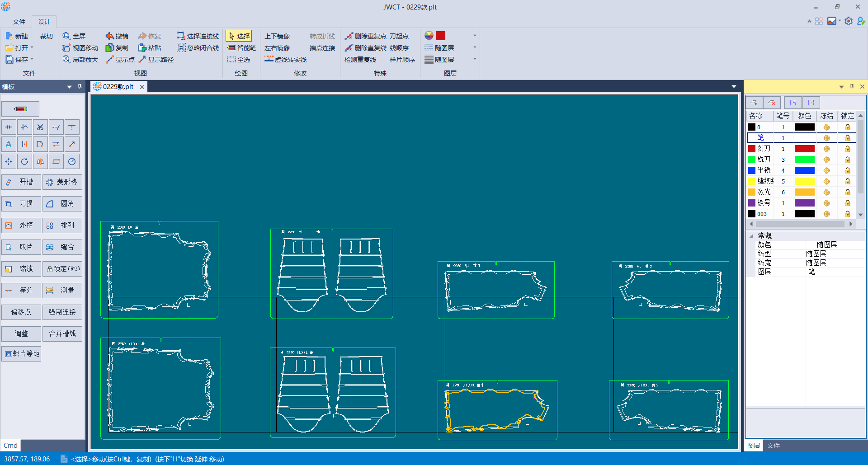Toggle lock on the 激光 layer
This screenshot has width=868, height=465.
(x=848, y=192)
